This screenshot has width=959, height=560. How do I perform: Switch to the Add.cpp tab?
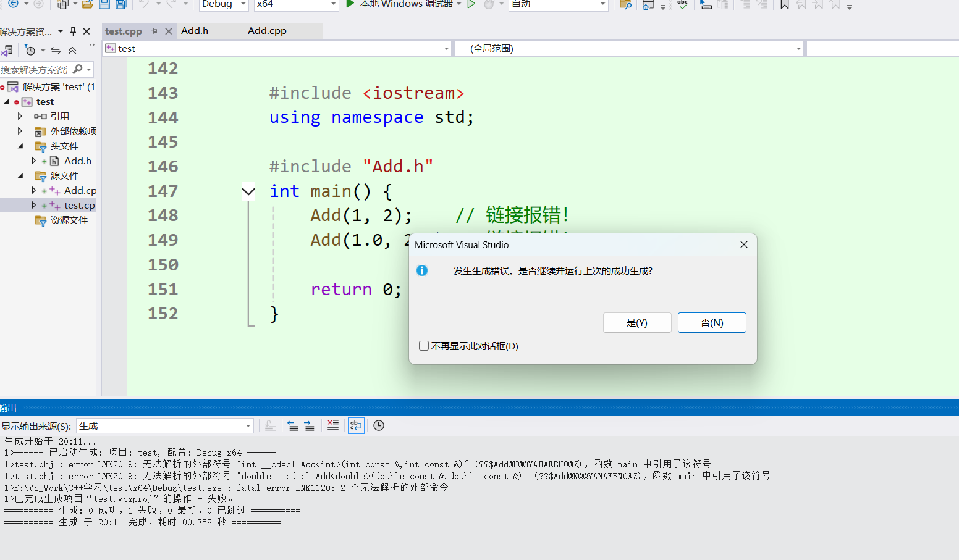(x=267, y=31)
